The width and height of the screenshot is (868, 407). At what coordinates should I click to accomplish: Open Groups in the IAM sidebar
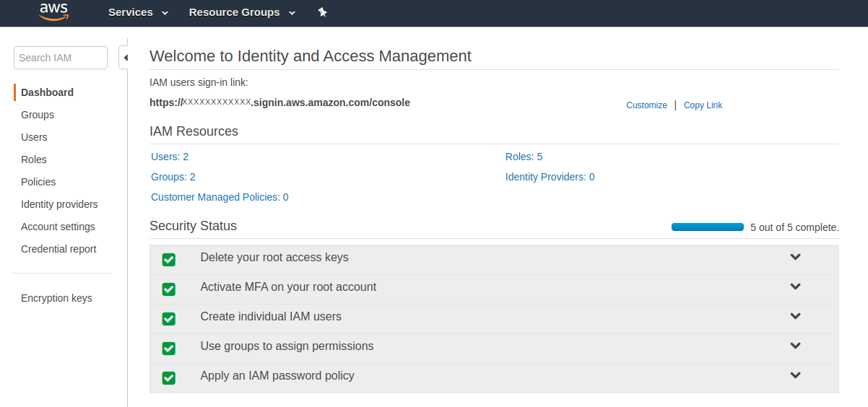pos(38,115)
